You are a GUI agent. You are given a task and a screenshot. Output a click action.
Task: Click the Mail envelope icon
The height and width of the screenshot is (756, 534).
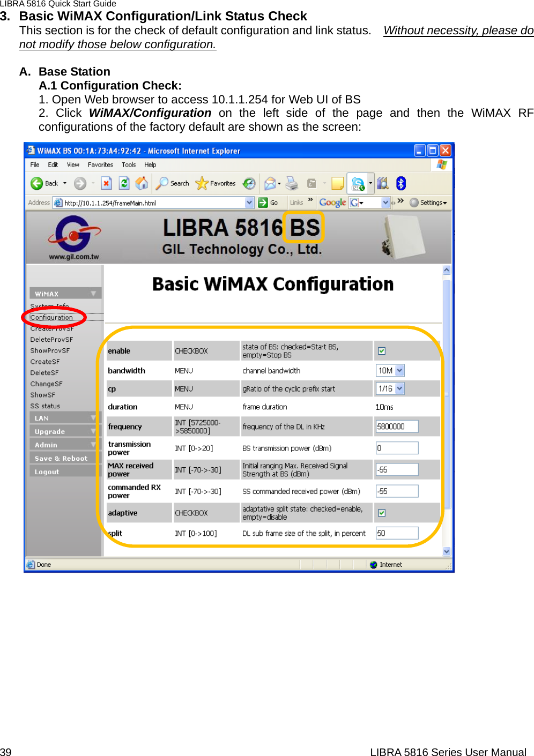click(270, 183)
